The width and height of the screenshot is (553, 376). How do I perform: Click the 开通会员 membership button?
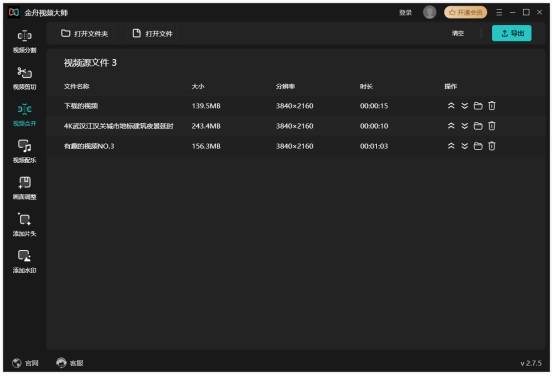click(x=465, y=12)
